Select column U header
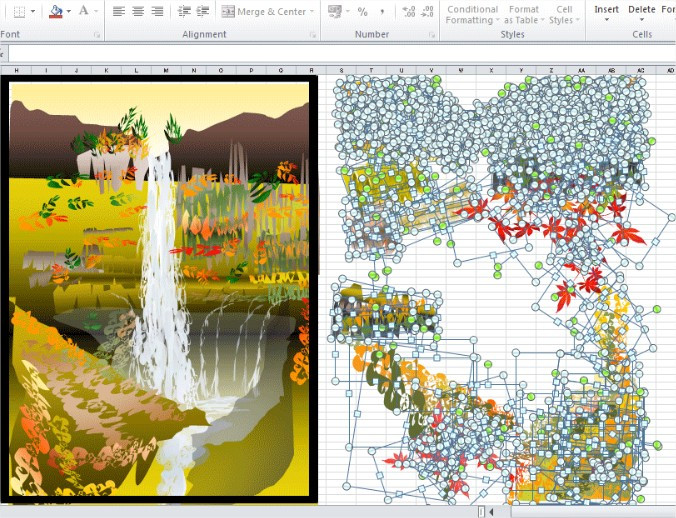The image size is (676, 518). click(401, 70)
